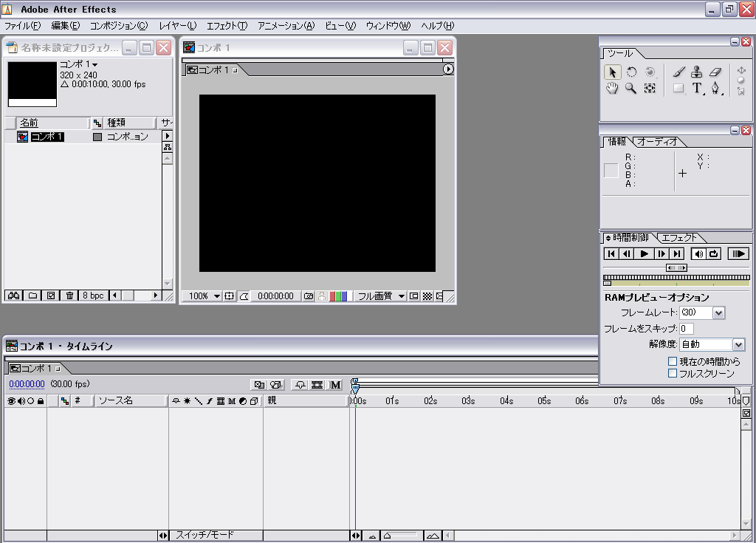Open the コンポジション(C) menu
The height and width of the screenshot is (543, 756).
coord(119,26)
